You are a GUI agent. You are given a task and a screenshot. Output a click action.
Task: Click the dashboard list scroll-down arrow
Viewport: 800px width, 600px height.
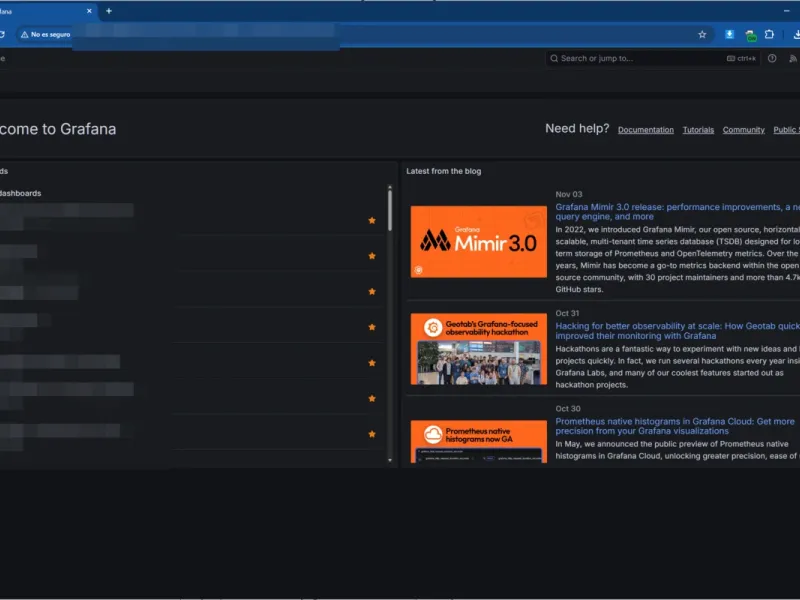point(390,460)
